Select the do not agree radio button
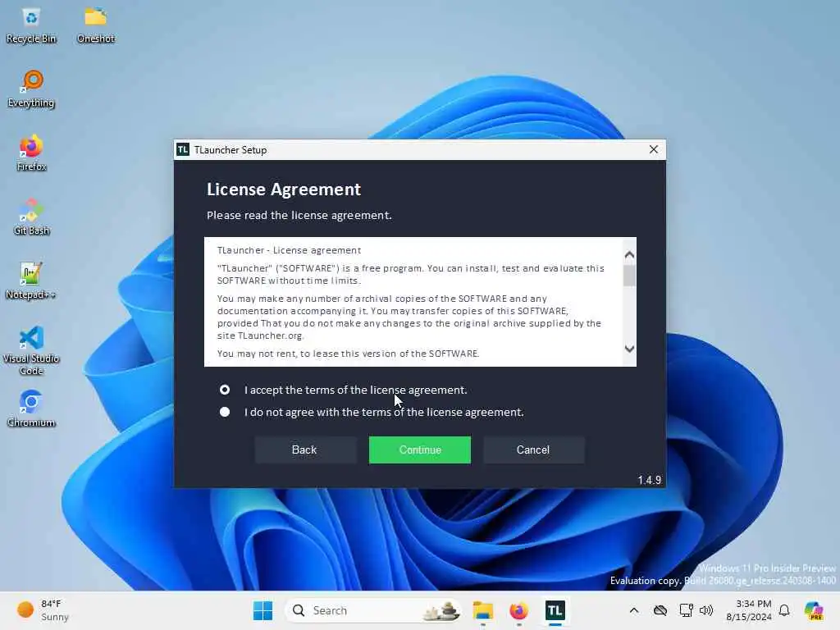This screenshot has width=840, height=630. (x=225, y=412)
